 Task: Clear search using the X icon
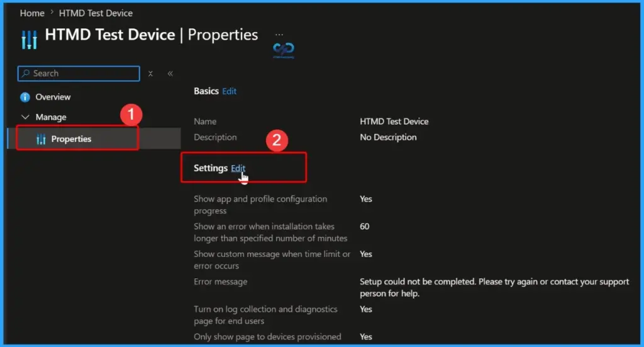coord(151,74)
